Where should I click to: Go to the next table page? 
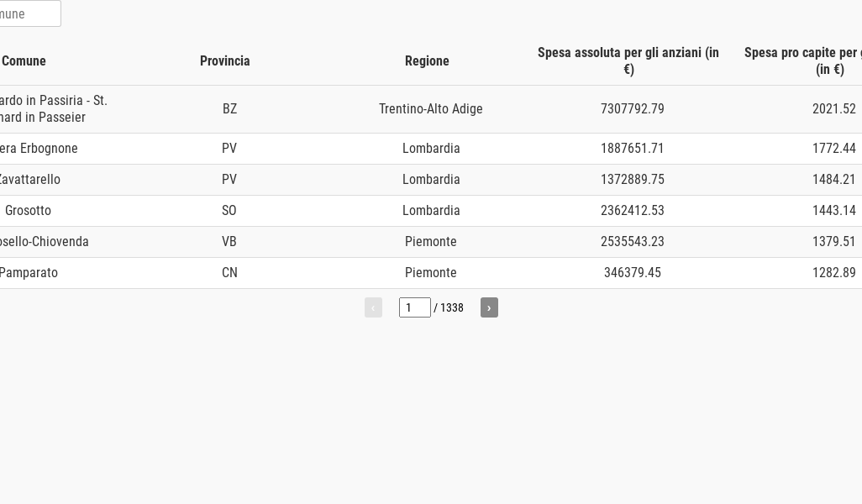tap(489, 307)
